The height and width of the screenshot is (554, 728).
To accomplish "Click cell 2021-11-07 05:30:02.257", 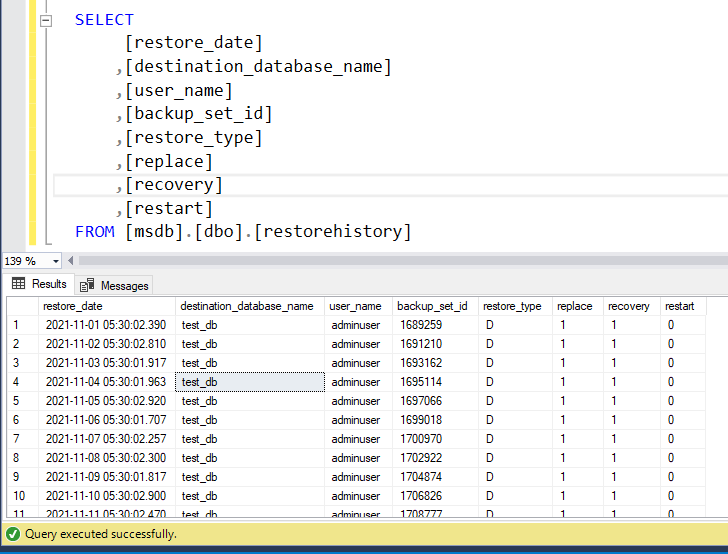I will tap(106, 439).
